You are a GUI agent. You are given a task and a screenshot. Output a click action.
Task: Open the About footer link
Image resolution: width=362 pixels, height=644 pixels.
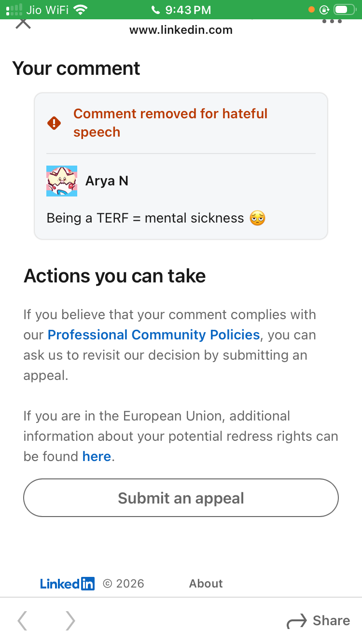pos(206,584)
